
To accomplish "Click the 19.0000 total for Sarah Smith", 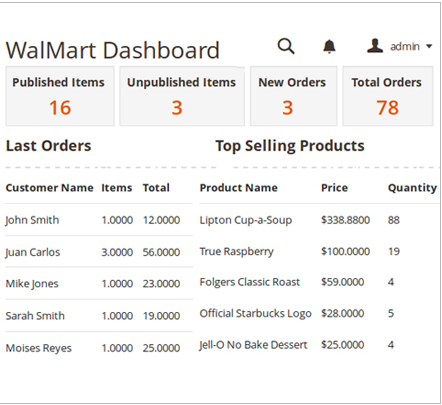I will pyautogui.click(x=161, y=316).
